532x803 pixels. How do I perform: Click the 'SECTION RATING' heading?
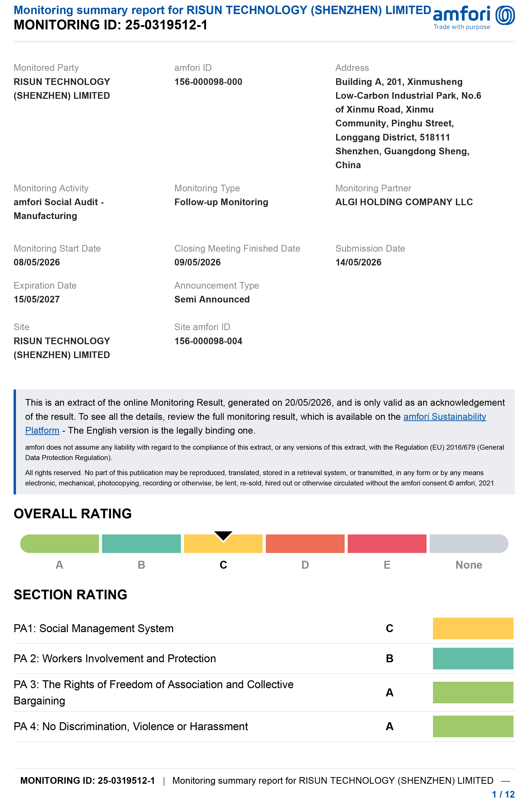[71, 595]
